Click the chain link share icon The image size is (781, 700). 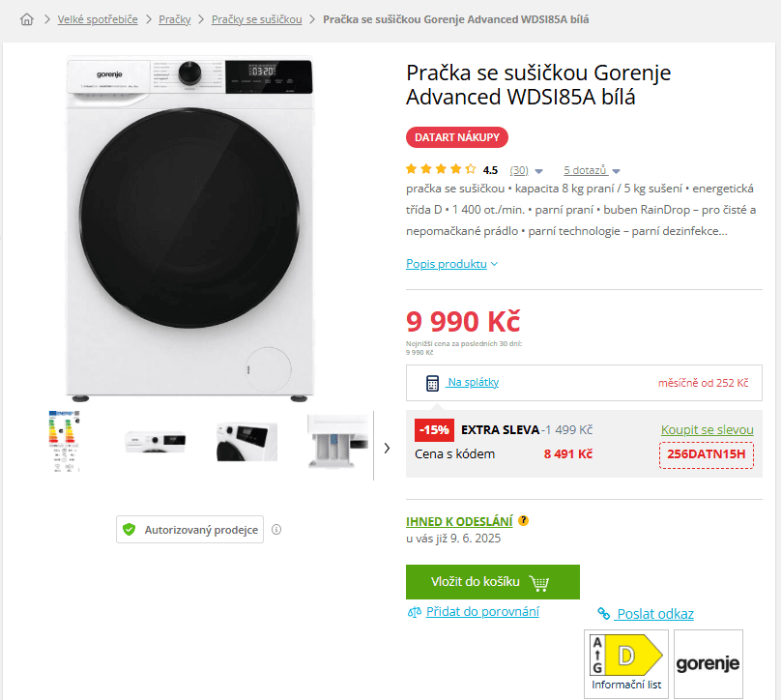604,614
